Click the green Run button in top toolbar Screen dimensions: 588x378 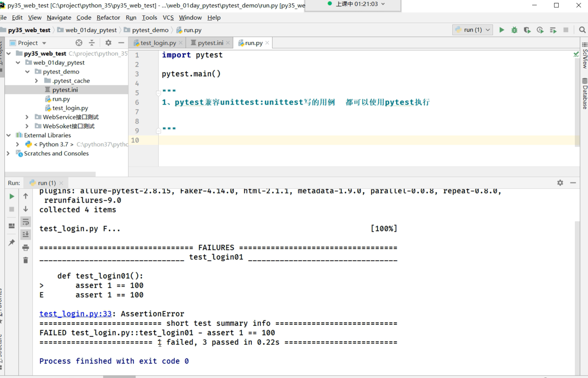502,30
